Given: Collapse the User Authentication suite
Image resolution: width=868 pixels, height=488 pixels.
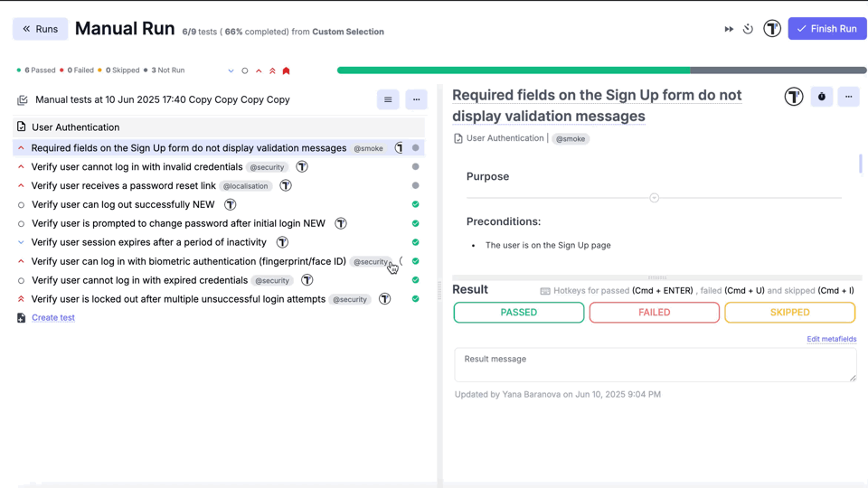Looking at the screenshot, I should tap(75, 127).
